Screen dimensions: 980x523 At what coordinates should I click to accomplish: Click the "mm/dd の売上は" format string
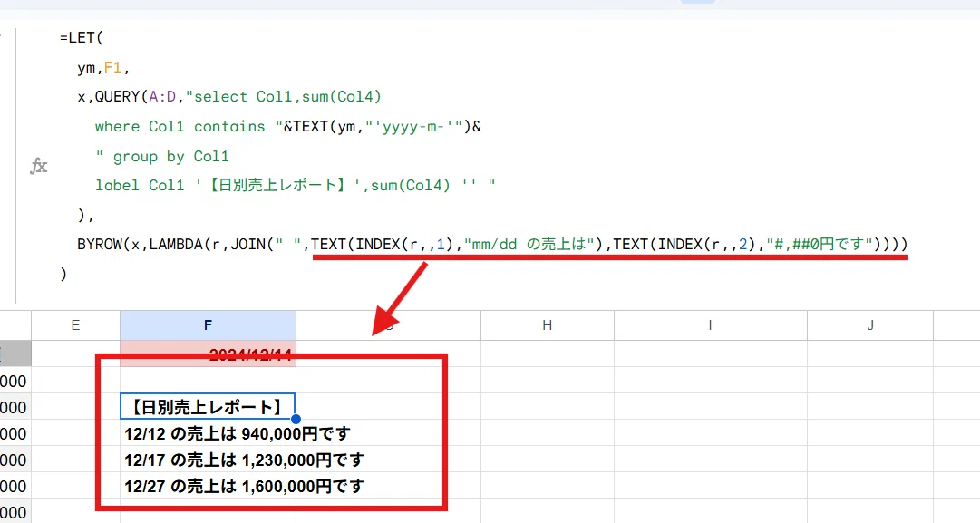tap(529, 245)
